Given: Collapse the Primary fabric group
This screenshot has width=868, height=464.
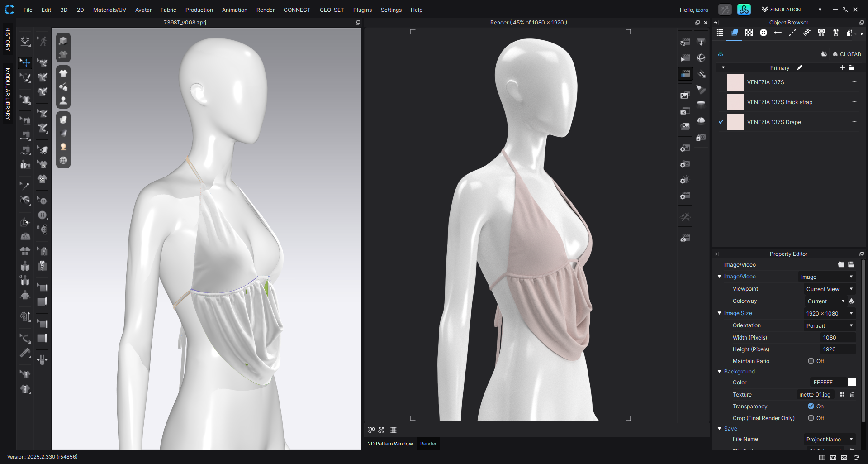Looking at the screenshot, I should [723, 67].
